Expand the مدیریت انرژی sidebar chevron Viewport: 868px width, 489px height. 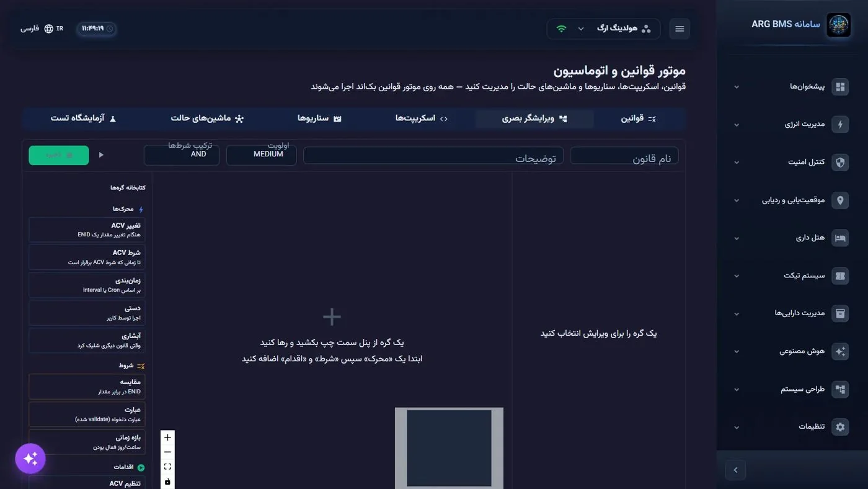(x=737, y=125)
